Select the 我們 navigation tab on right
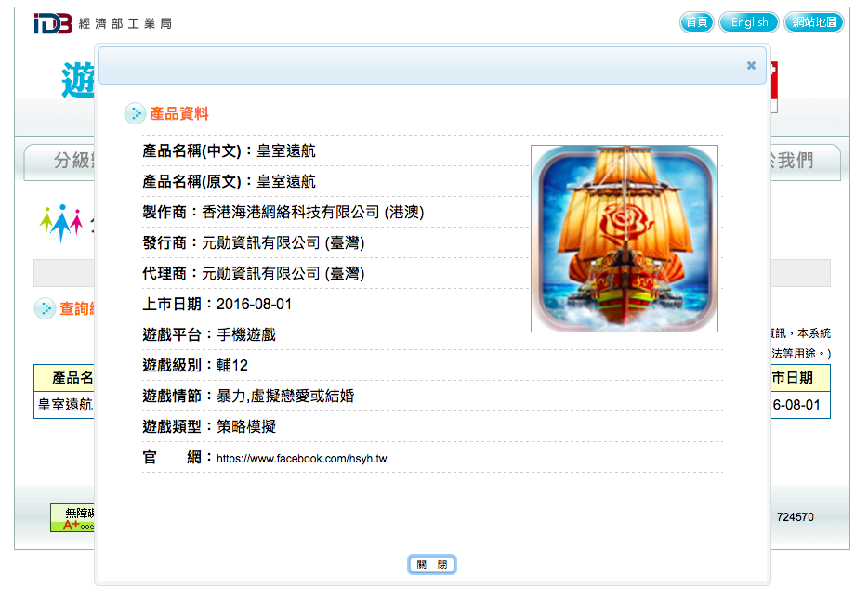The height and width of the screenshot is (599, 868). tap(806, 163)
